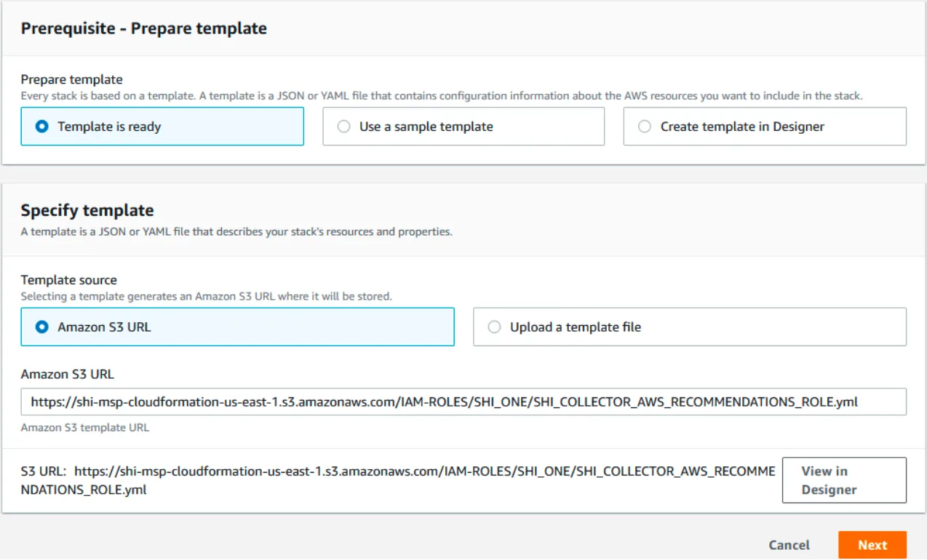Switch to "Upload a template file" source
The width and height of the screenshot is (927, 560).
[x=690, y=327]
